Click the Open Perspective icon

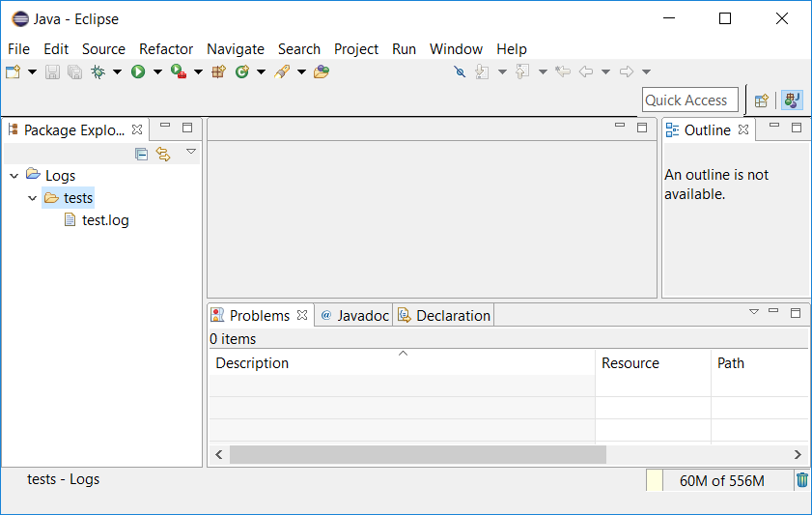[x=762, y=100]
